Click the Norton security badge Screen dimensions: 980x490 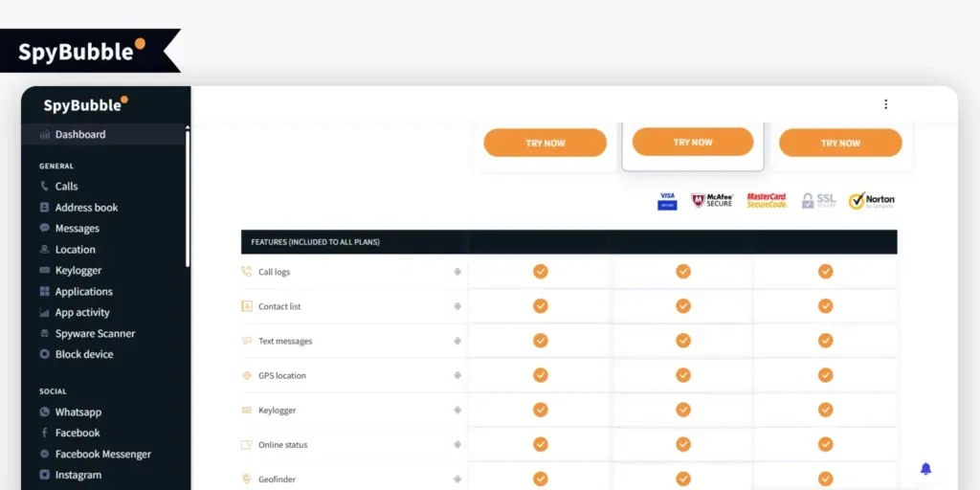(871, 201)
